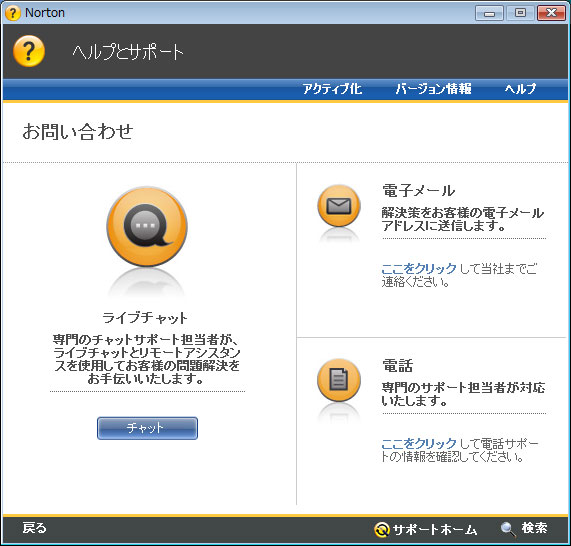Click the orange document phone-support icon
The width and height of the screenshot is (571, 546).
(339, 380)
